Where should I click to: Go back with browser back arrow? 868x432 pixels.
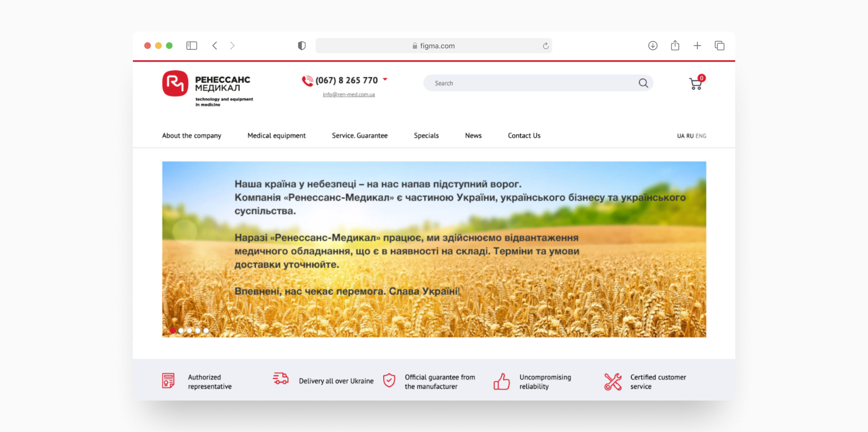point(215,45)
